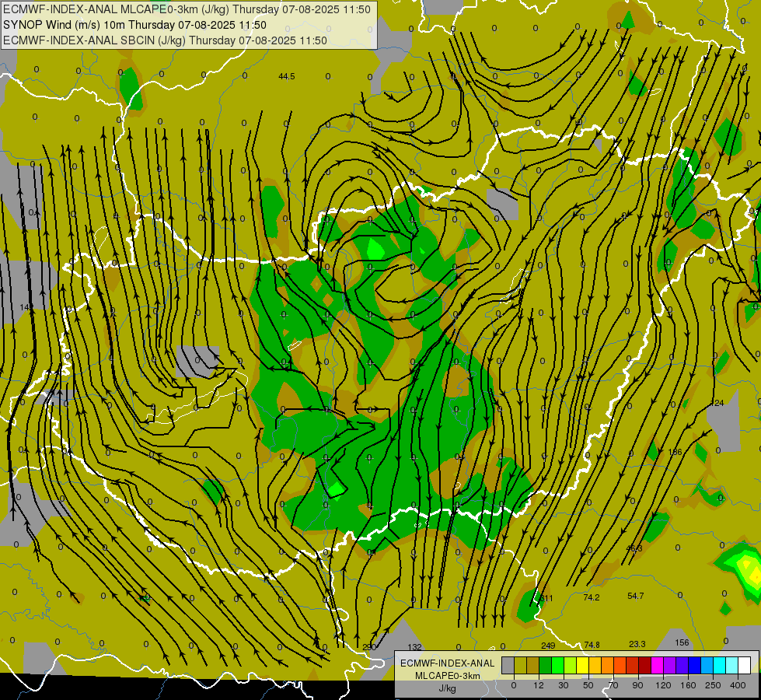This screenshot has width=761, height=700.
Task: Click the 46.3 value on the map
Action: [634, 548]
